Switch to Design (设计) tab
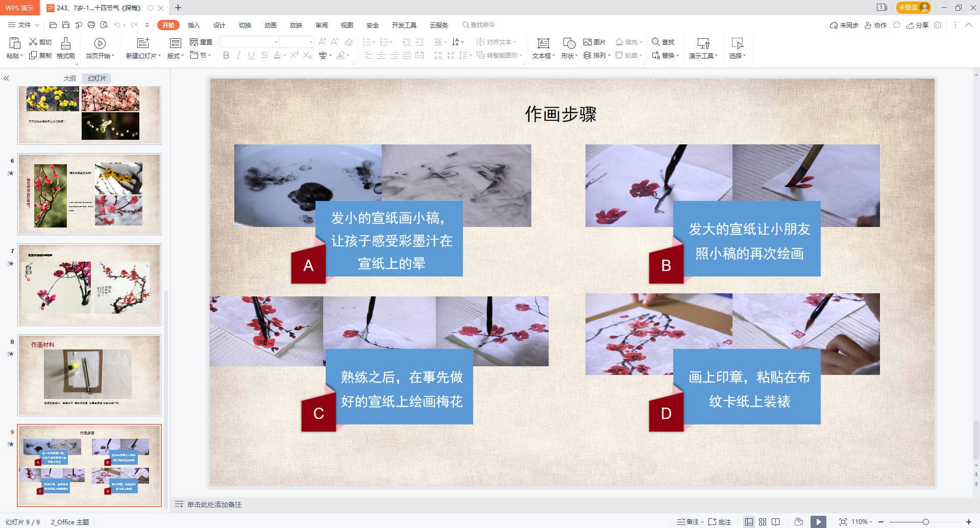 coord(219,25)
